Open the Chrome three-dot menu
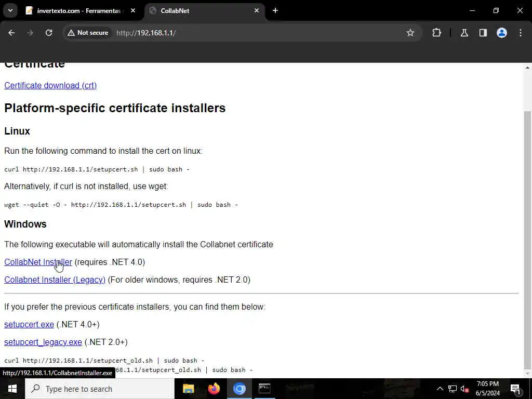Image resolution: width=532 pixels, height=399 pixels. (521, 33)
